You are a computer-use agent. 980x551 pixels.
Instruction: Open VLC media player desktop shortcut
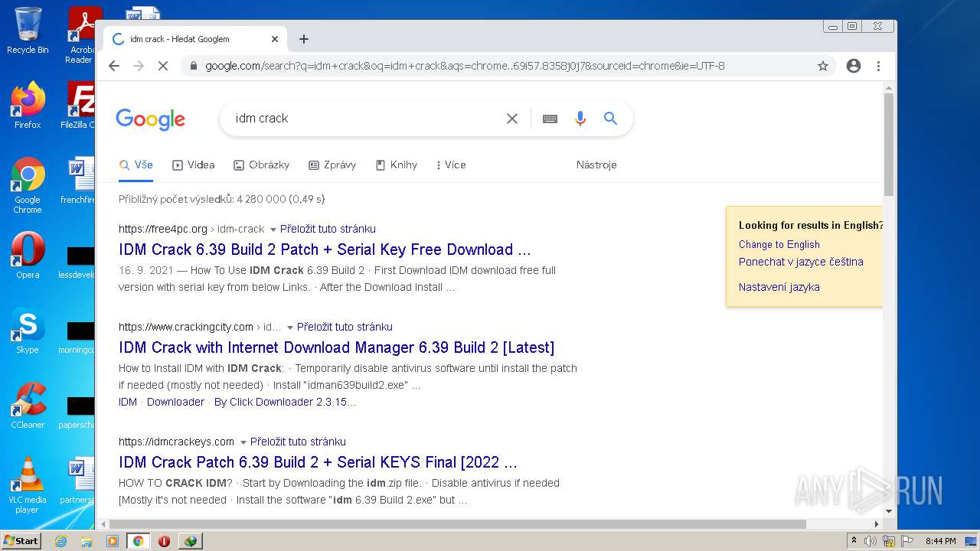[x=28, y=485]
